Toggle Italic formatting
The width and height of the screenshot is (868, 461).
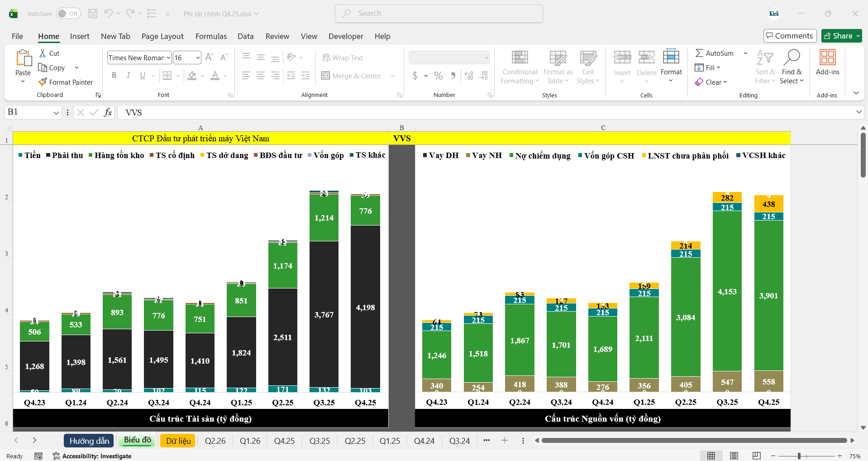129,76
